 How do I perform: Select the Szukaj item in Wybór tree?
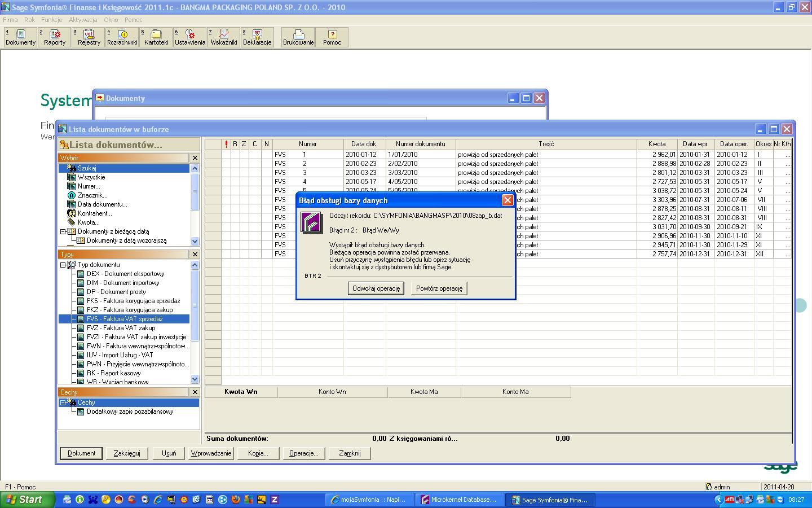tap(87, 168)
